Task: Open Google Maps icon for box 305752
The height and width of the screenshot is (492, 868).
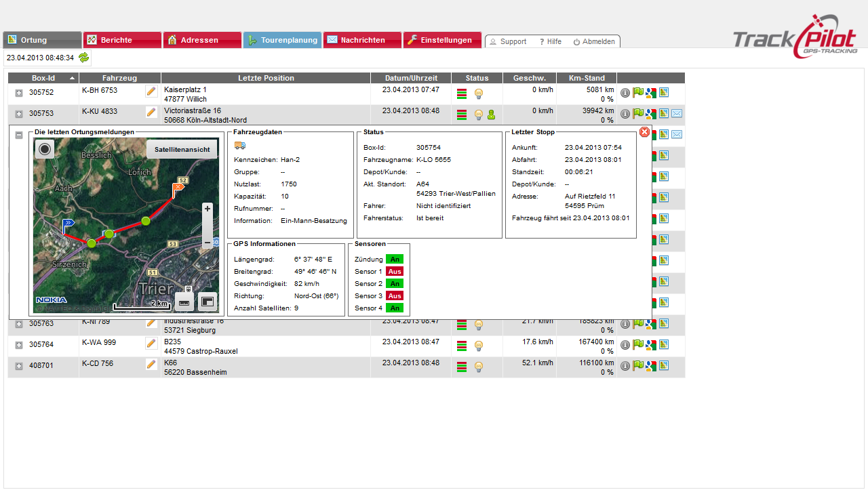Action: pyautogui.click(x=650, y=93)
